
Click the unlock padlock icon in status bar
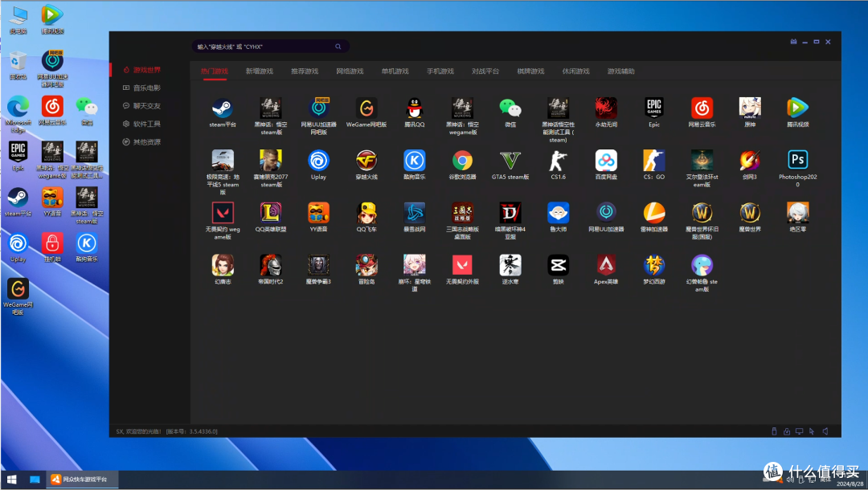coord(787,431)
